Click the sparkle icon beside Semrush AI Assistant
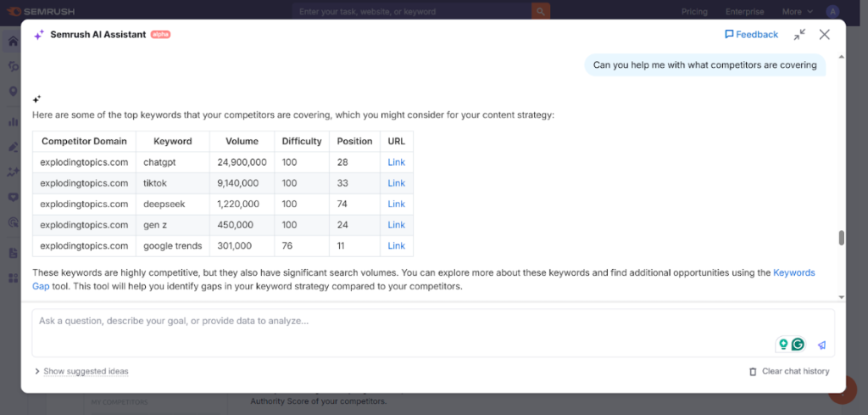Screen dimensions: 868x415 [x=39, y=34]
